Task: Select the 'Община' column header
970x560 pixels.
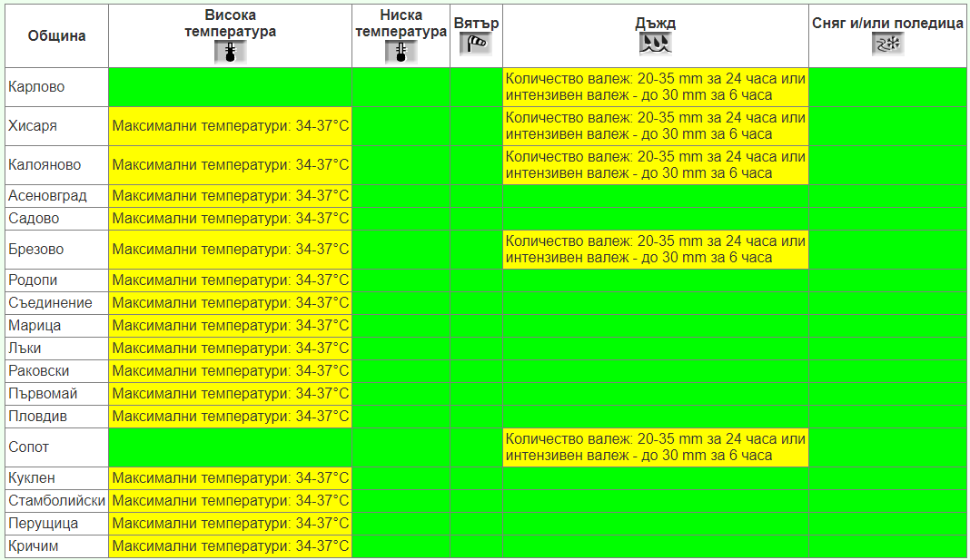Action: (57, 36)
